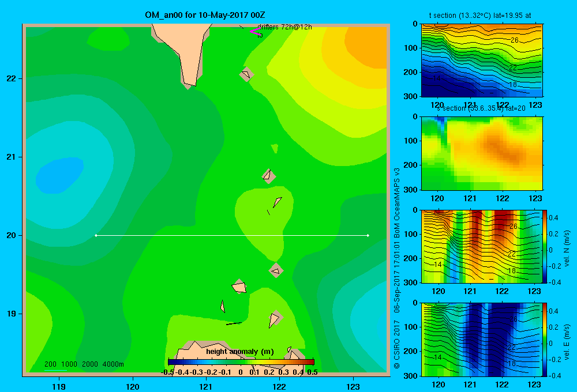This screenshot has height=392, width=577.
Task: Click latitude label 19 on main map
Action: click(x=12, y=314)
